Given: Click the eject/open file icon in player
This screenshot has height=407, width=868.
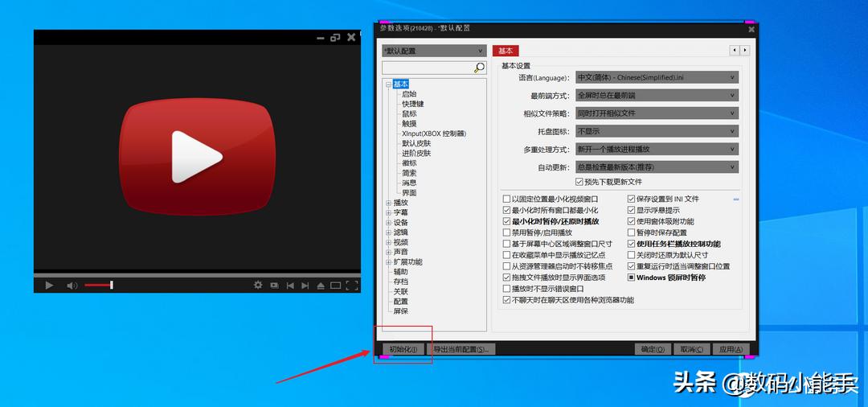Looking at the screenshot, I should click(x=320, y=286).
